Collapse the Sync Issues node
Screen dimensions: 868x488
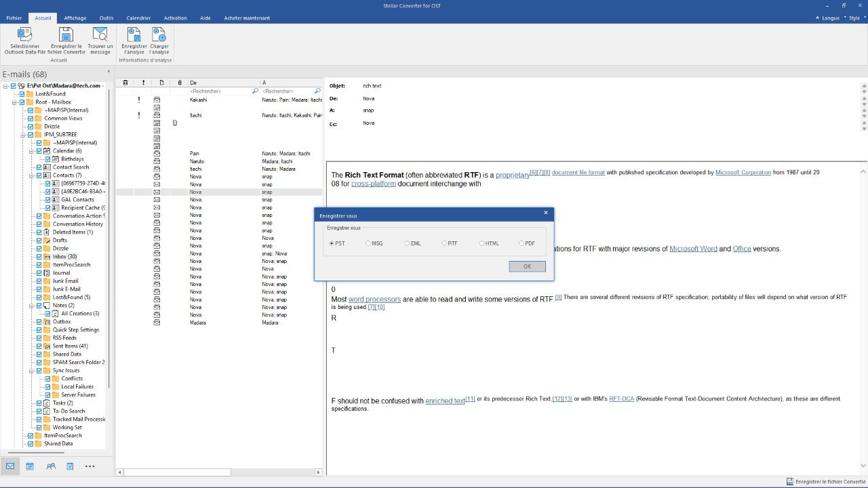tap(31, 371)
